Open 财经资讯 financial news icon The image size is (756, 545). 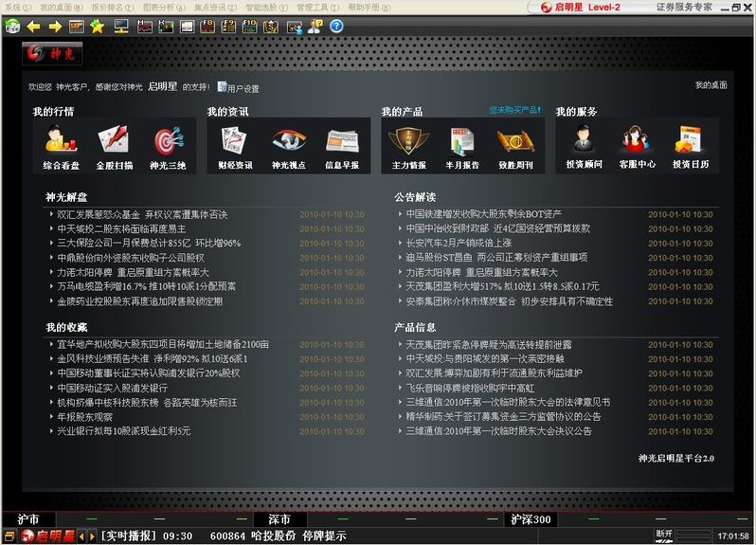coord(234,141)
